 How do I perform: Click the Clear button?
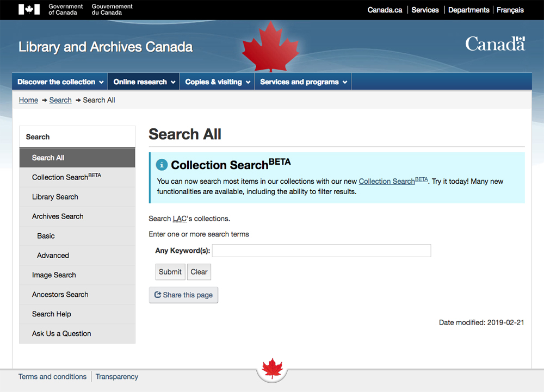pyautogui.click(x=199, y=272)
